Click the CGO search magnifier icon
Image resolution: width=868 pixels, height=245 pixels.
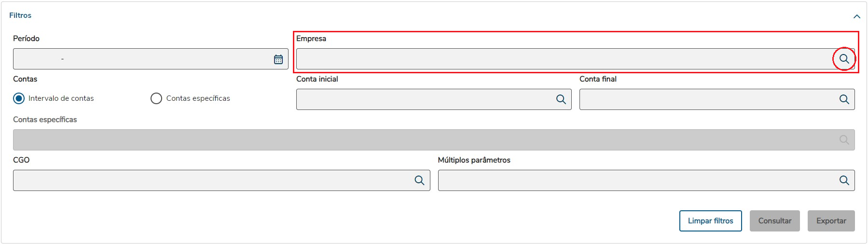point(419,180)
